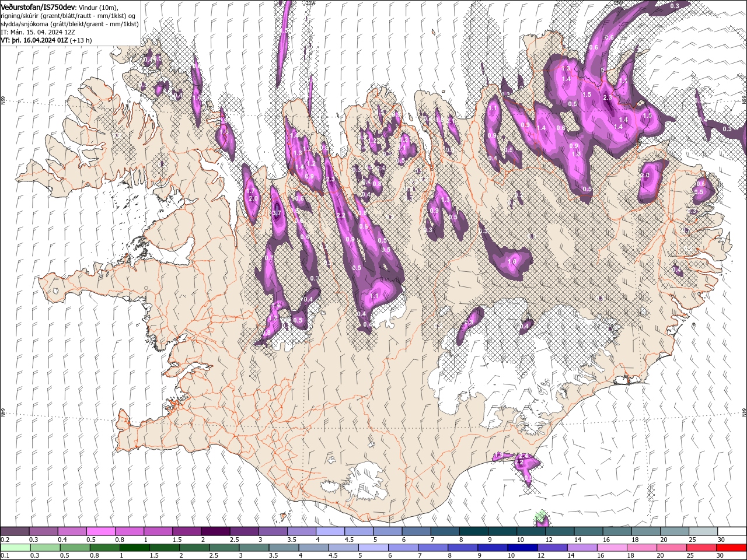Click the title text 'Veðurstofan/IS750dev'

coord(38,6)
